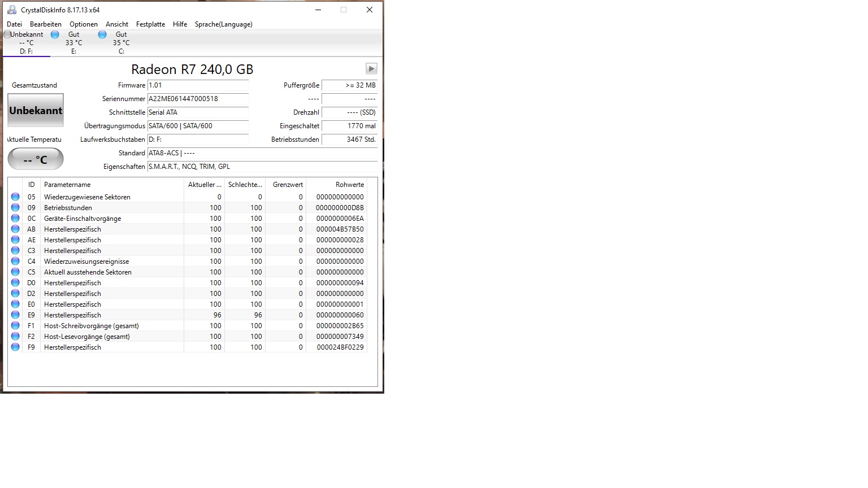
Task: Click the Schnittstelle Serial ATA field
Action: [198, 112]
